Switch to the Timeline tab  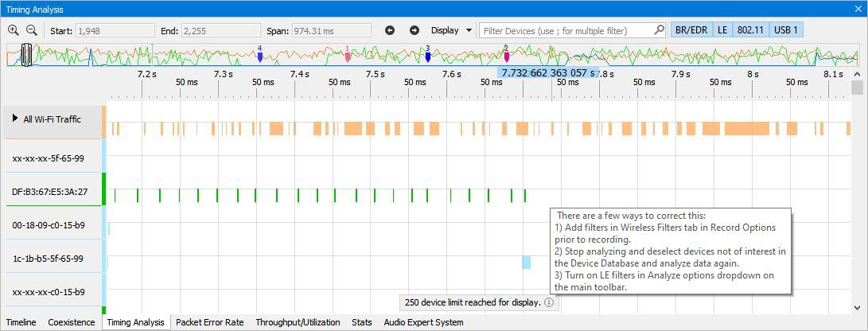(21, 322)
